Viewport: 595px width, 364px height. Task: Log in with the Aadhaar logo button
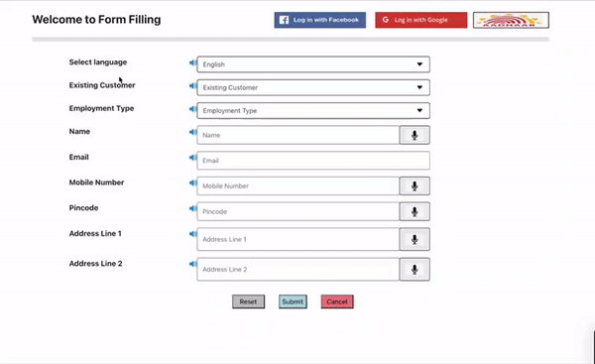[511, 20]
